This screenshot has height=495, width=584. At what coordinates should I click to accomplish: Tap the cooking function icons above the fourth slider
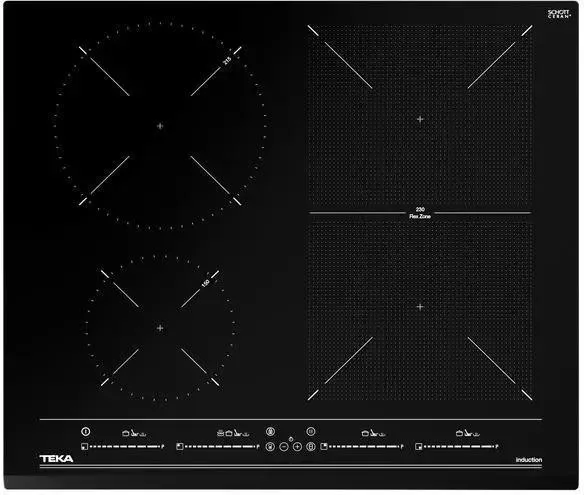click(468, 433)
